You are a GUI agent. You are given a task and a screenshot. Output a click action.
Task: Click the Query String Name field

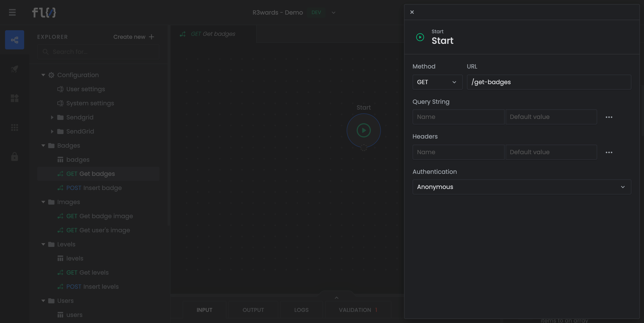point(458,117)
